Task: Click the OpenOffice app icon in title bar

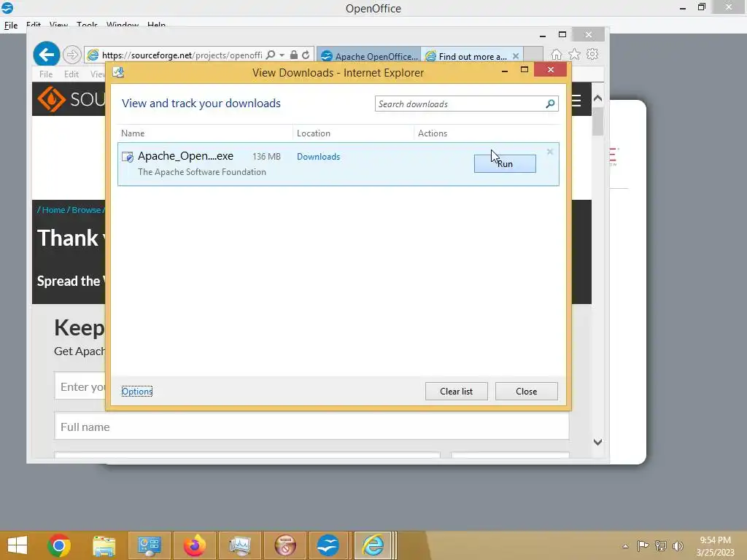Action: point(7,7)
